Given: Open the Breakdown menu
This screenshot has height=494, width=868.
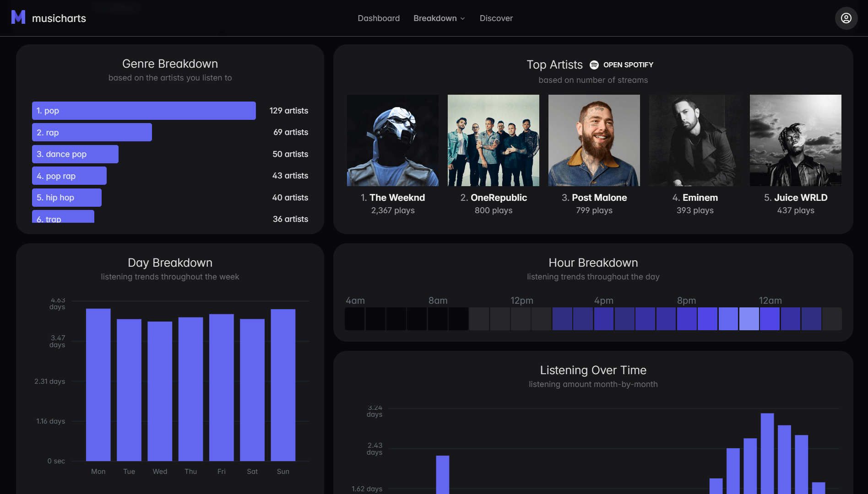Looking at the screenshot, I should pos(439,18).
